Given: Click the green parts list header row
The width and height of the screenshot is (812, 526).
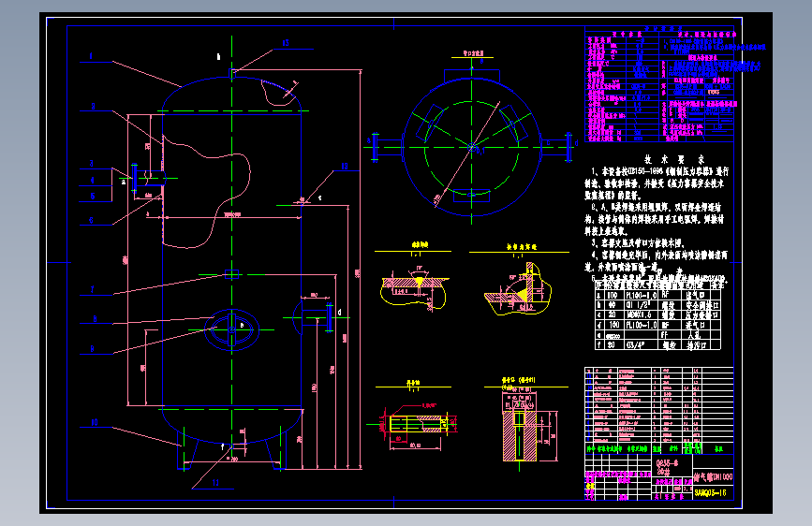Looking at the screenshot, I should (659, 448).
